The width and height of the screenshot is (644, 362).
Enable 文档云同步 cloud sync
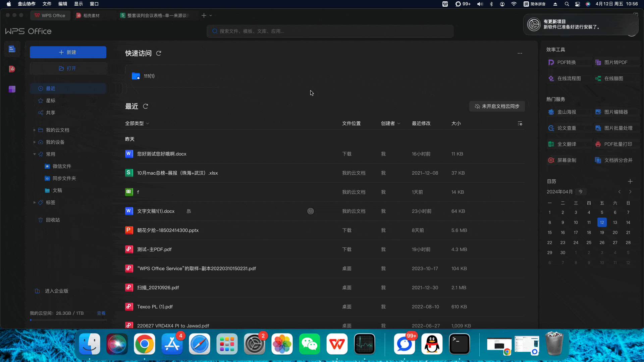tap(497, 106)
